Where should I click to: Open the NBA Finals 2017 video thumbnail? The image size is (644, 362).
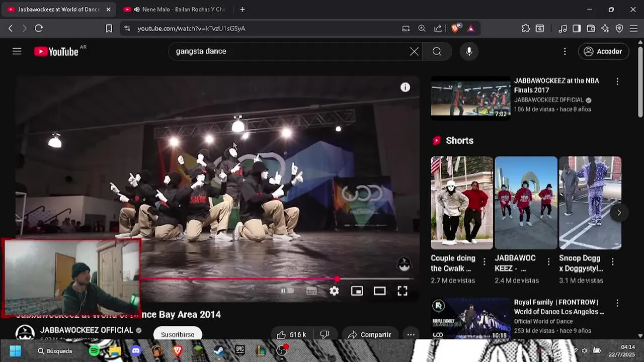pos(470,98)
